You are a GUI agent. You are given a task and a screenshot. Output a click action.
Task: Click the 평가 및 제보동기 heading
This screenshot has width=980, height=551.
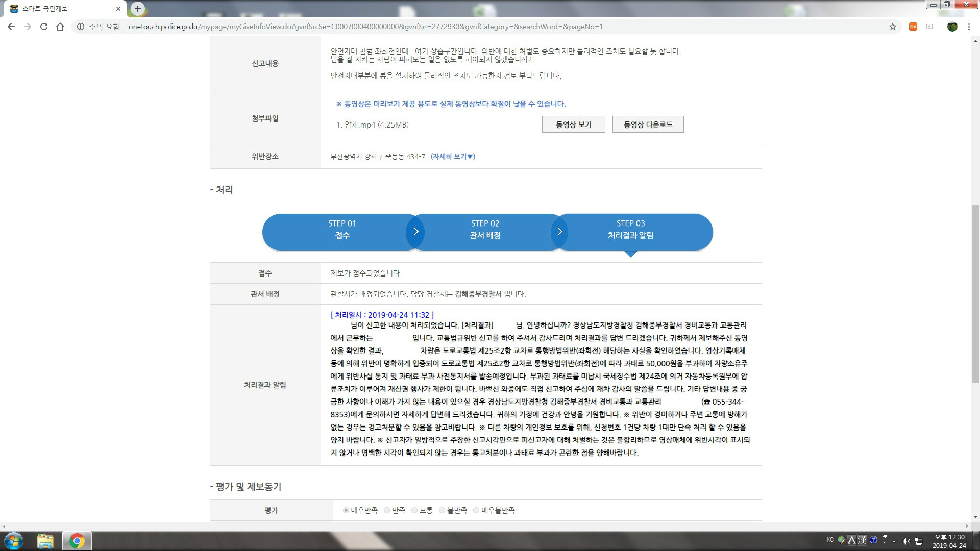(x=246, y=487)
